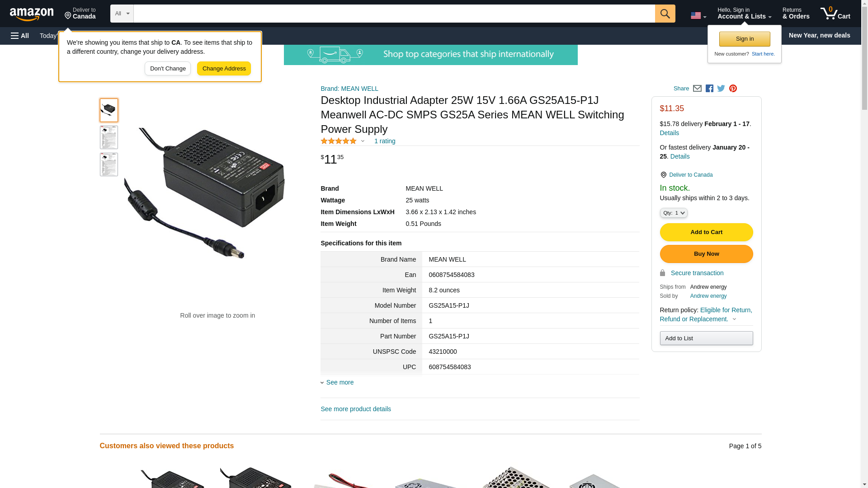
Task: Click Add to Cart button
Action: (706, 232)
